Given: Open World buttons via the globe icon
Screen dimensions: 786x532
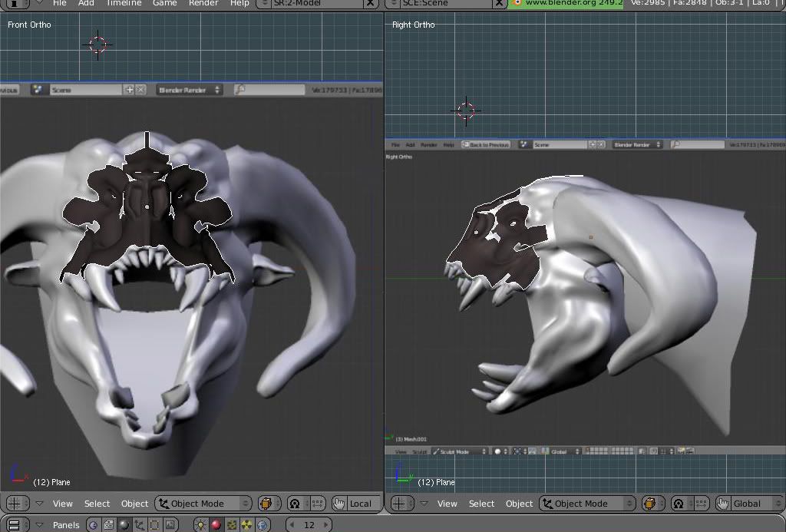Looking at the screenshot, I should (262, 525).
